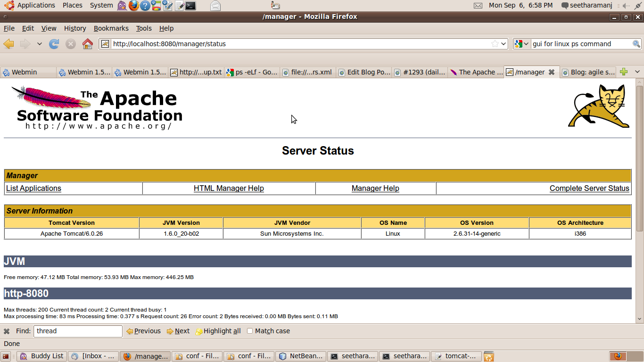644x362 pixels.
Task: Open the Google search engine dropdown
Action: pos(522,44)
